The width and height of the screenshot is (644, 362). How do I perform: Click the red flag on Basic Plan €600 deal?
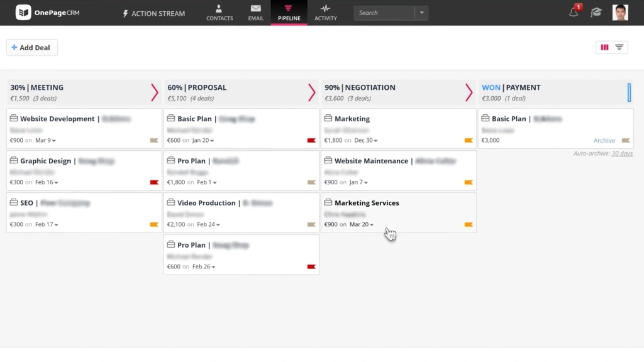[311, 140]
